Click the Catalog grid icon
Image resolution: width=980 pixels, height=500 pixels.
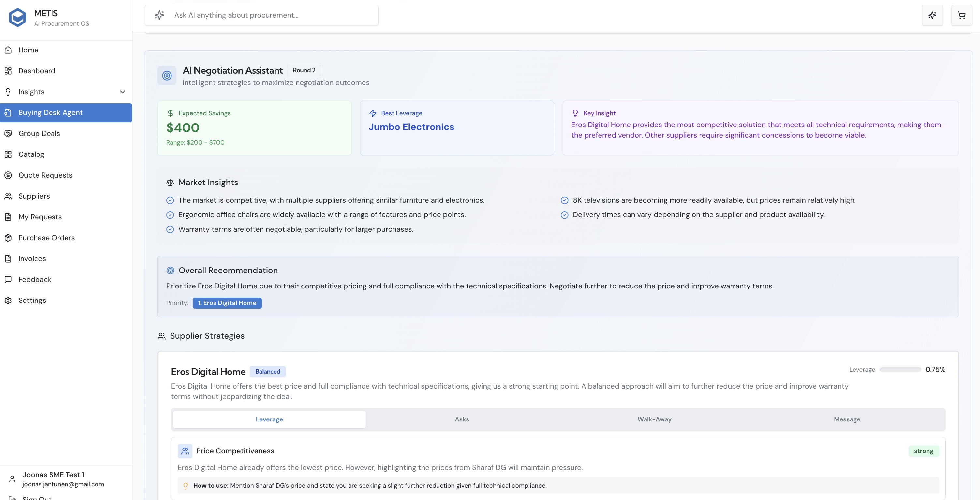(x=8, y=154)
